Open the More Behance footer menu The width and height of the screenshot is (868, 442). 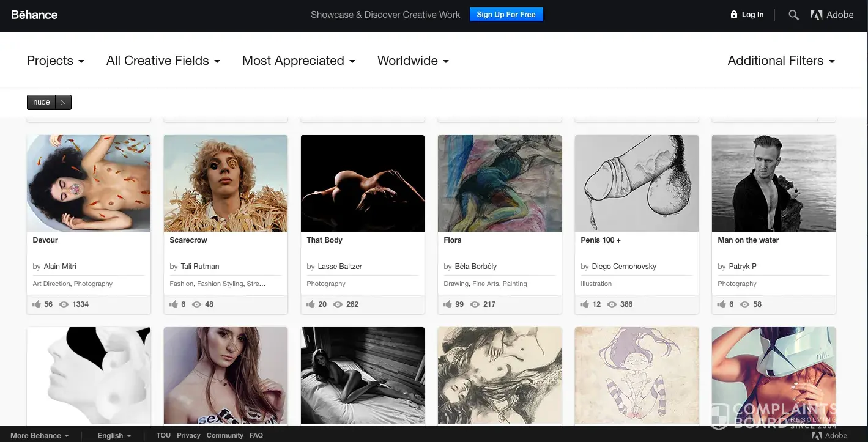[39, 435]
